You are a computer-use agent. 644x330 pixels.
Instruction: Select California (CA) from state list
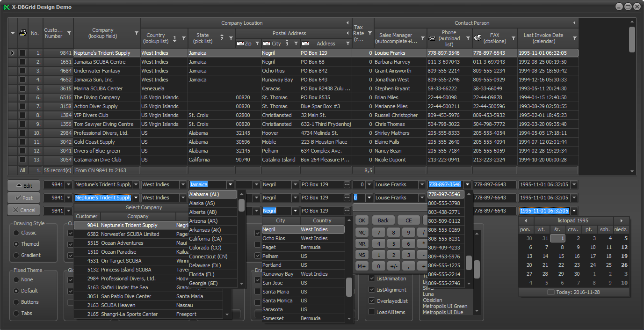206,239
